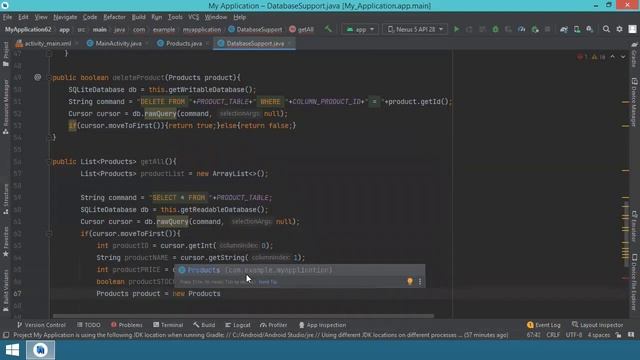Open Project tool window on left sidebar
640x360 pixels.
coord(6,53)
